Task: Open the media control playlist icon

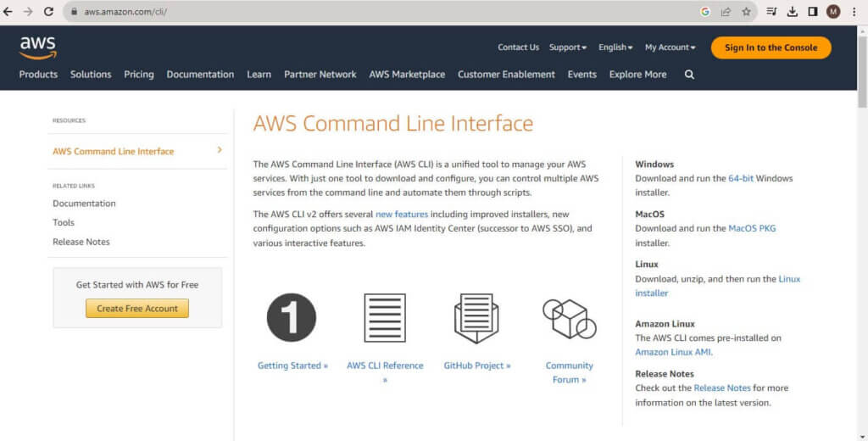Action: point(771,12)
